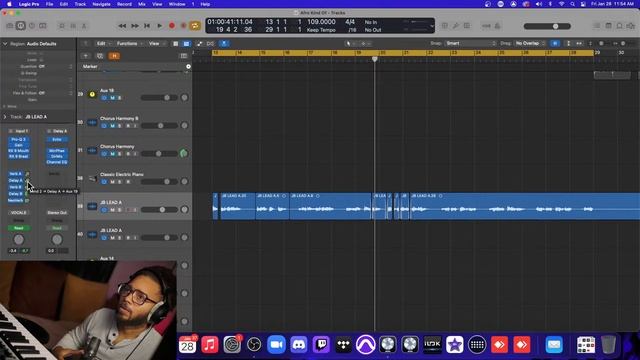
Task: Toggle the orange Hide tracks H button
Action: [114, 56]
